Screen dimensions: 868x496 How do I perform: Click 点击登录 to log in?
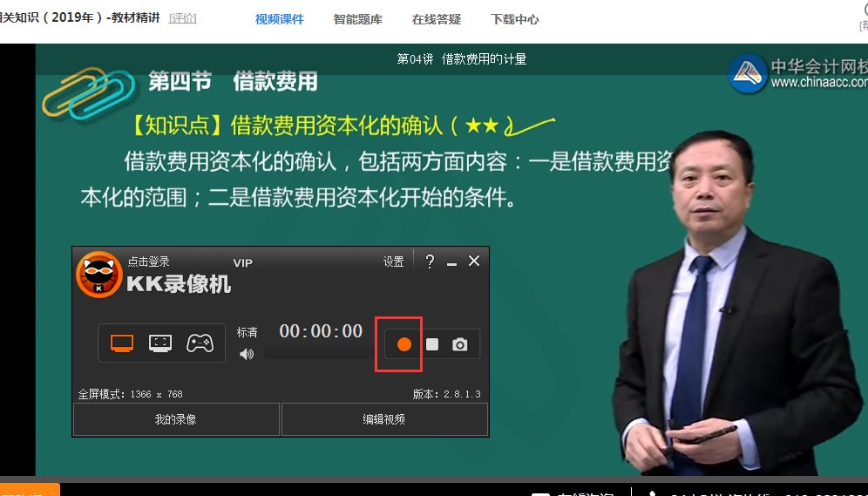pyautogui.click(x=148, y=262)
